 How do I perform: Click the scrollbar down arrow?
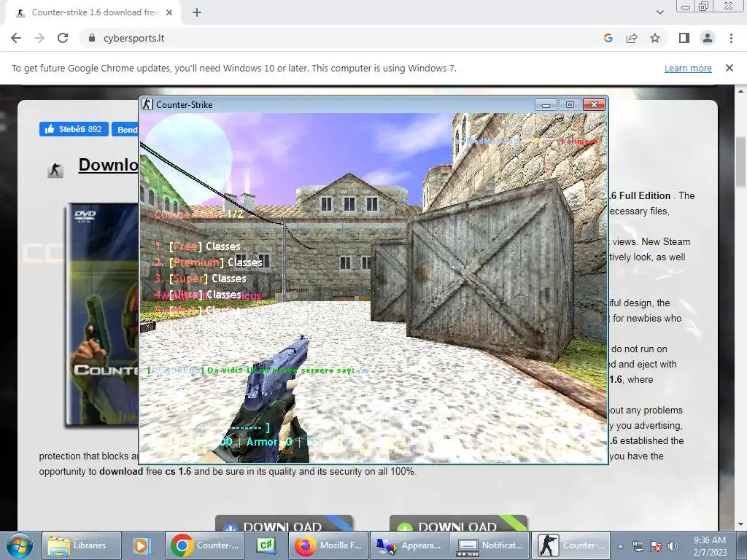741,524
